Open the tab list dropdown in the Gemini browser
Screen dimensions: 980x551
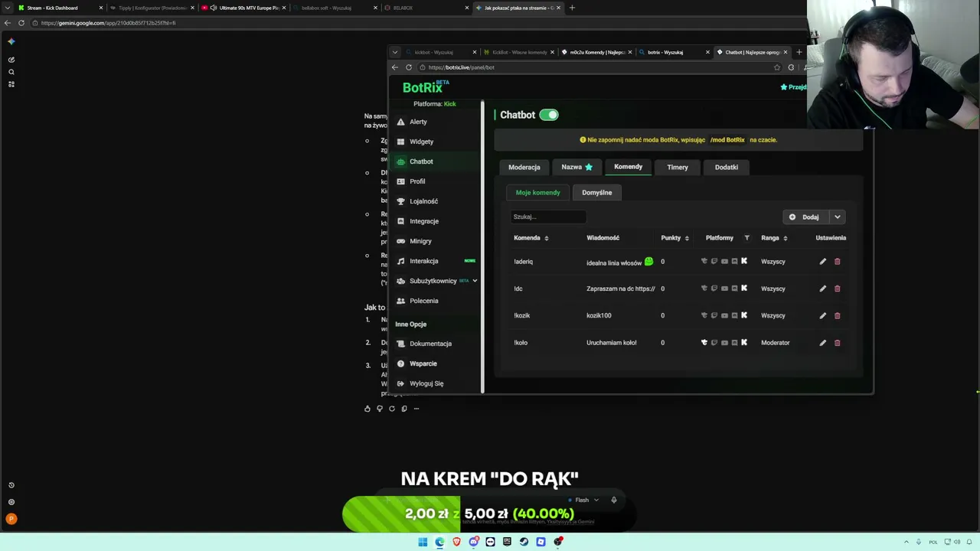tap(8, 8)
